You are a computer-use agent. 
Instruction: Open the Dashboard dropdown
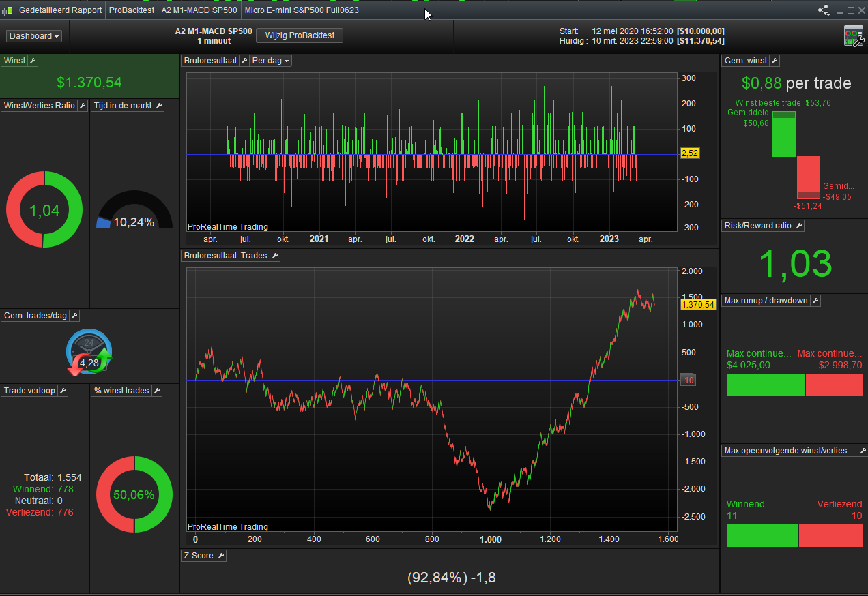(34, 36)
